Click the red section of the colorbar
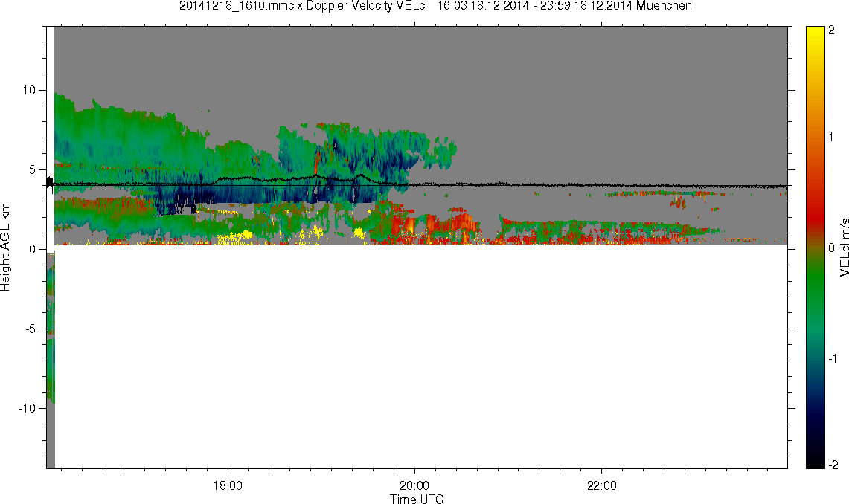Image resolution: width=849 pixels, height=504 pixels. tap(815, 216)
